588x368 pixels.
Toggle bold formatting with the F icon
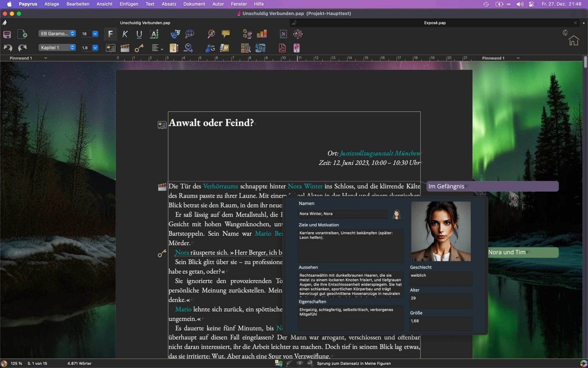tap(110, 34)
